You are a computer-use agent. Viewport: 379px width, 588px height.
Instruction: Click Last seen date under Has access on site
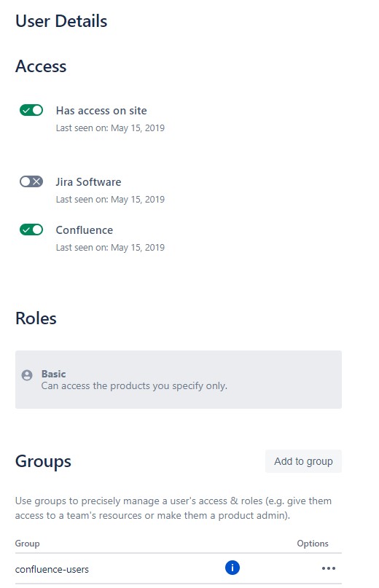pos(110,128)
